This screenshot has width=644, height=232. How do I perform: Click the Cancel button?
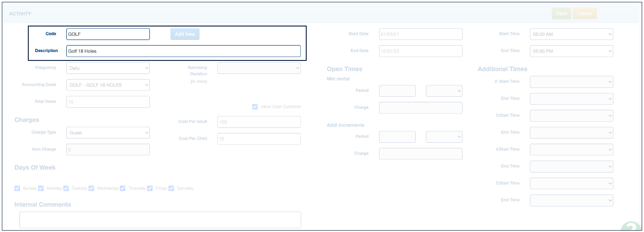[x=584, y=13]
